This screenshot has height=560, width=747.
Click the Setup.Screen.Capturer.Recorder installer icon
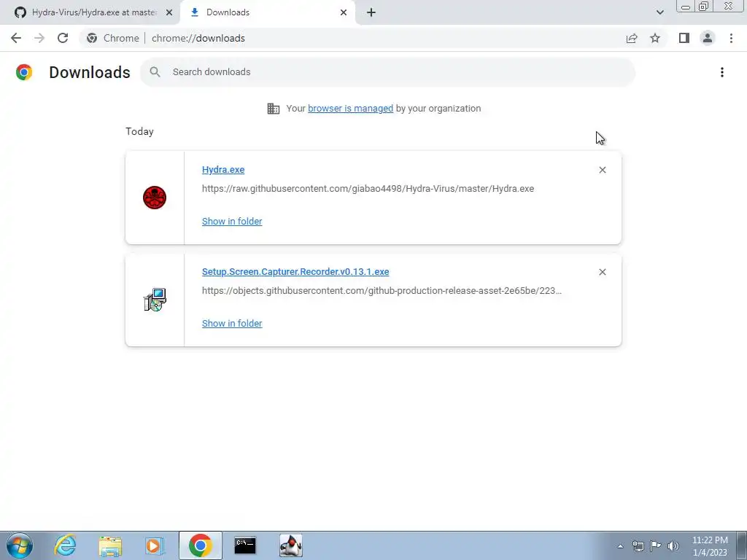coord(155,300)
